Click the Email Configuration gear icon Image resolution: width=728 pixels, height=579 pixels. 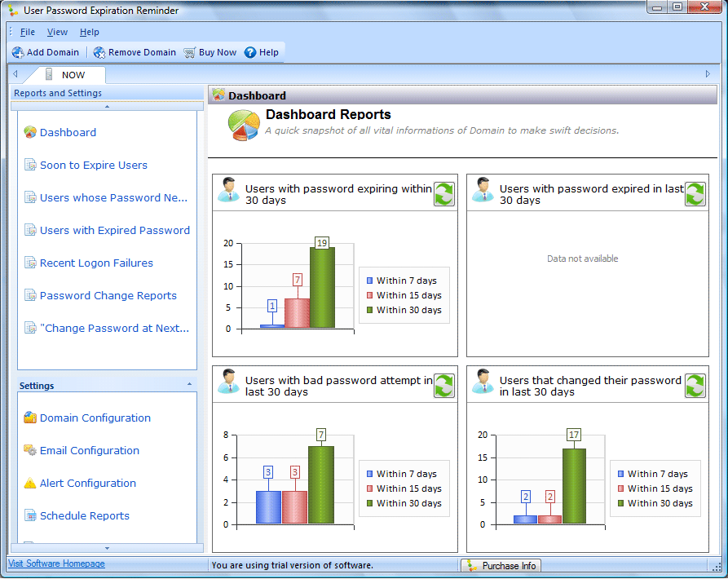pyautogui.click(x=30, y=450)
